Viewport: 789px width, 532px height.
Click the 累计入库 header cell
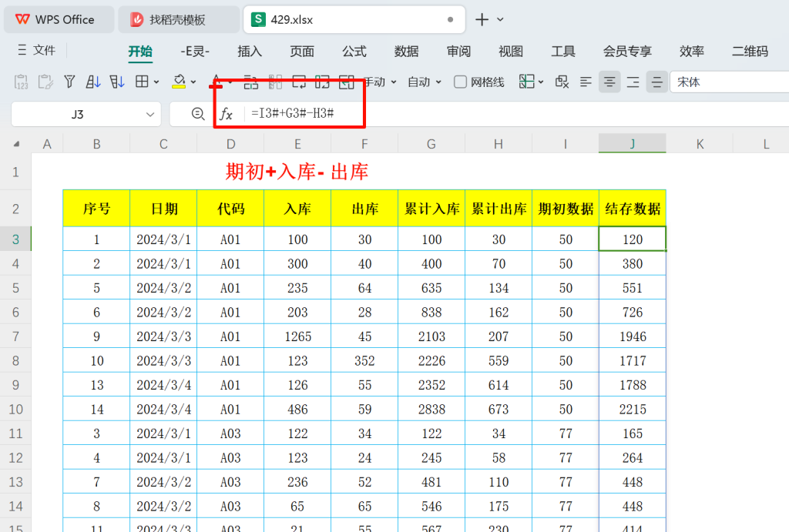(431, 208)
